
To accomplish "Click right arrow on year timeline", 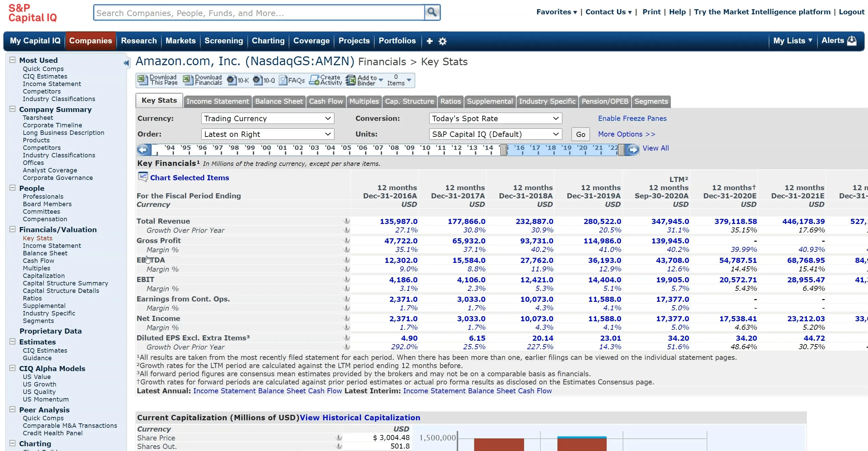I will [x=633, y=150].
